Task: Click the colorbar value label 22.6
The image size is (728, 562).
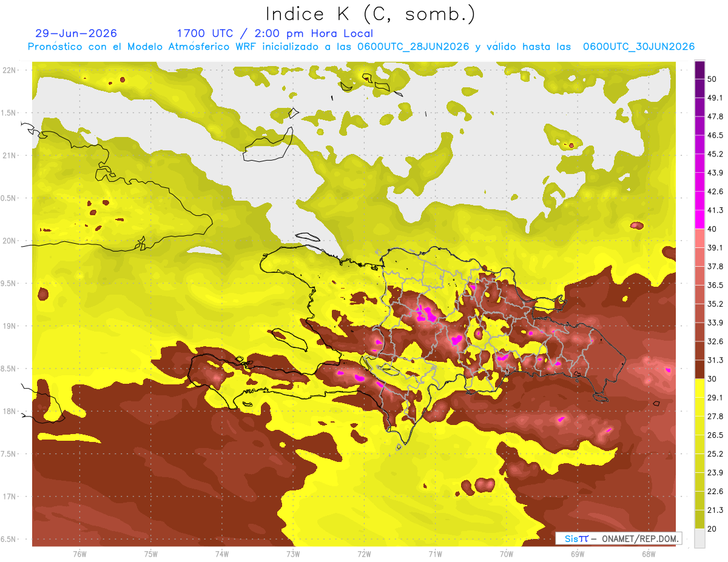Action: (x=716, y=492)
